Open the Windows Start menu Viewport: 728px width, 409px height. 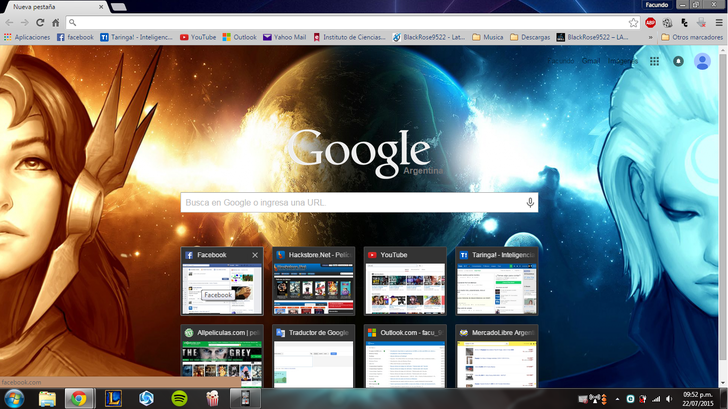tap(14, 399)
